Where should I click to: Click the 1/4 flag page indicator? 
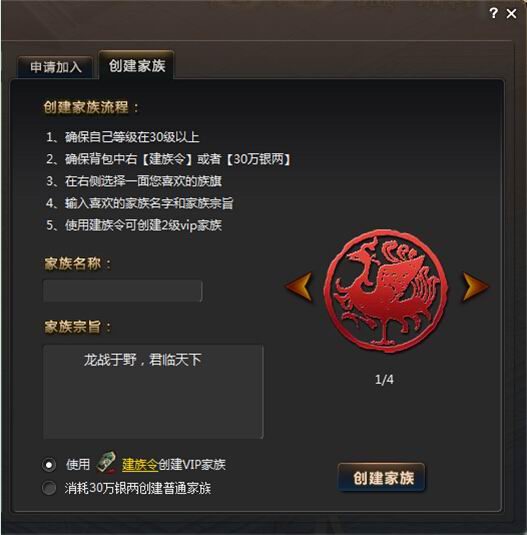click(384, 379)
